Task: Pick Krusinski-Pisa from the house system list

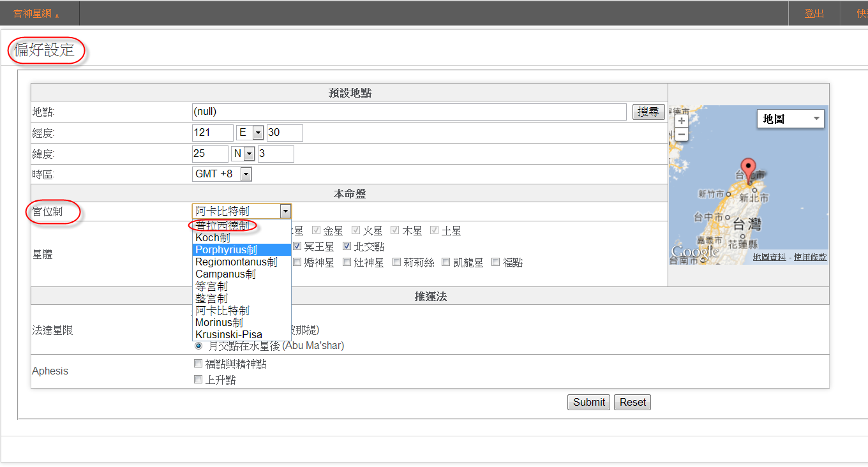Action: [x=228, y=334]
